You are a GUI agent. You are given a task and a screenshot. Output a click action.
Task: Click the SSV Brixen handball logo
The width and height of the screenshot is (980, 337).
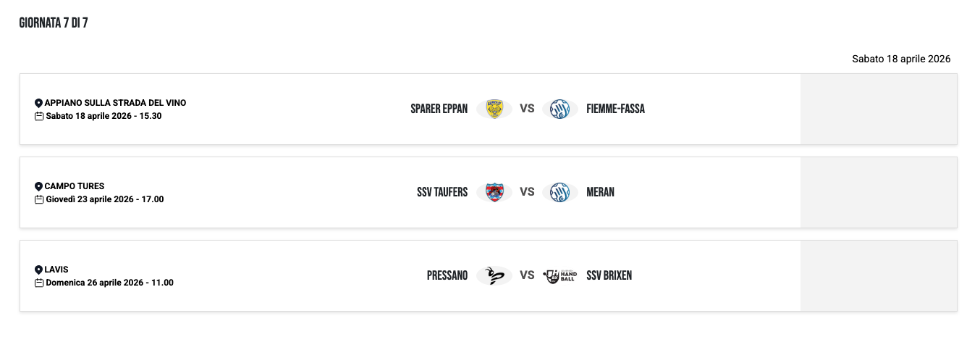coord(559,275)
